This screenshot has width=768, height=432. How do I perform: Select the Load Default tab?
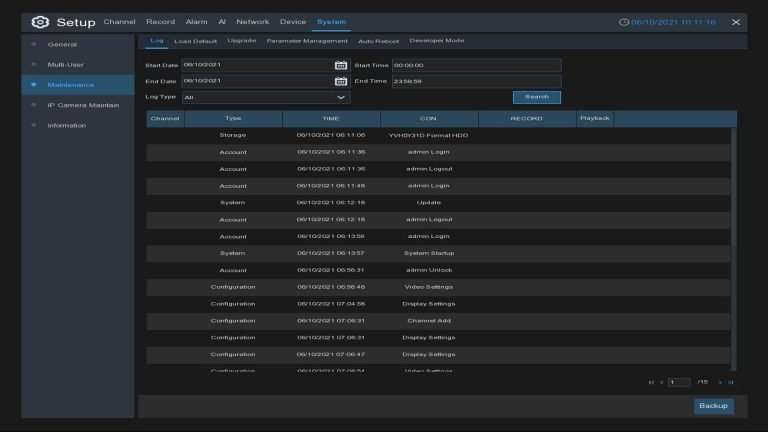[196, 41]
